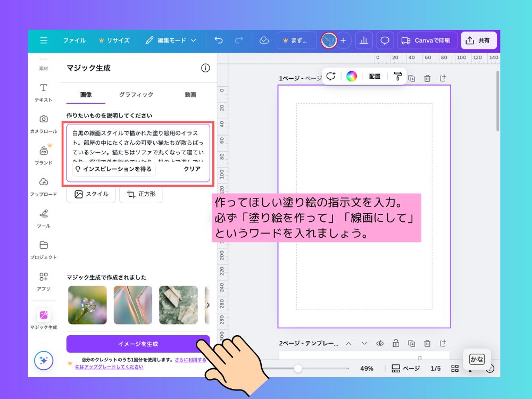
Task: Click the イメージを生成 button
Action: click(x=138, y=344)
